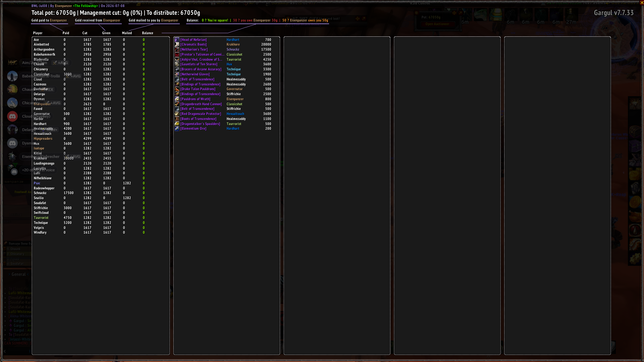Click the Red Dragonscale Protector icon
644x362 pixels.
click(x=177, y=114)
